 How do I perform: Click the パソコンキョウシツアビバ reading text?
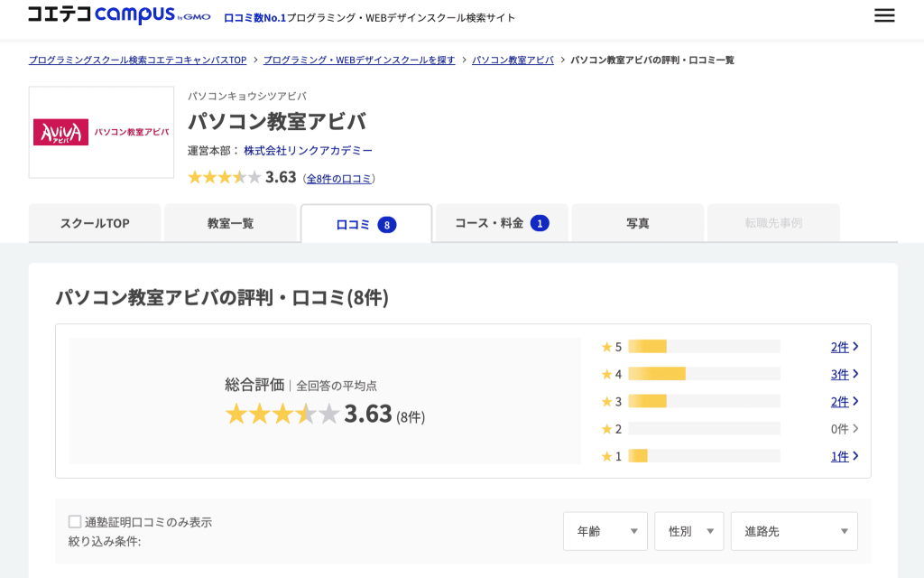coord(247,96)
